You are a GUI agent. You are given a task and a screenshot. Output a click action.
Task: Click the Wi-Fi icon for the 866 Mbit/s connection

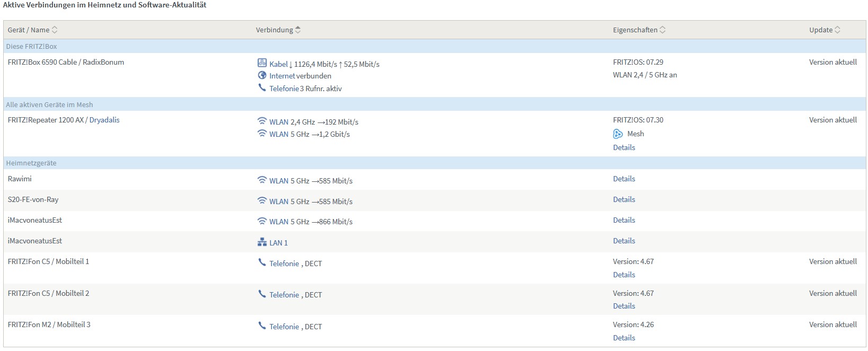[x=262, y=221]
